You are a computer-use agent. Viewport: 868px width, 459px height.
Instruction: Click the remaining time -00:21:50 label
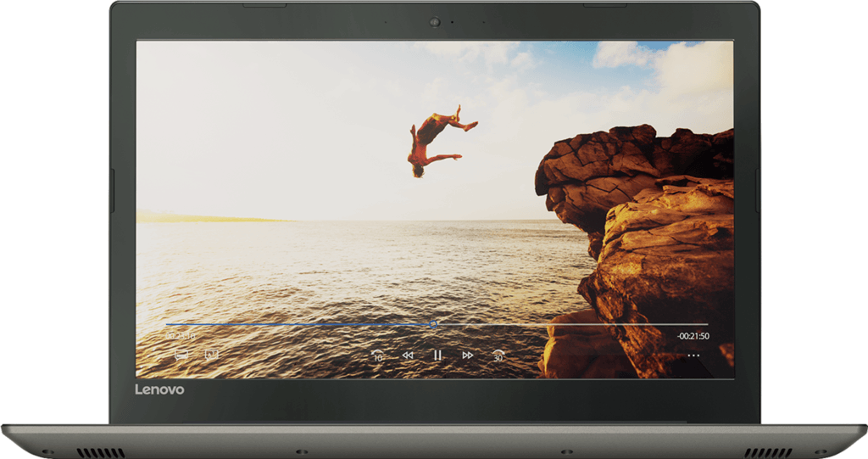point(693,337)
